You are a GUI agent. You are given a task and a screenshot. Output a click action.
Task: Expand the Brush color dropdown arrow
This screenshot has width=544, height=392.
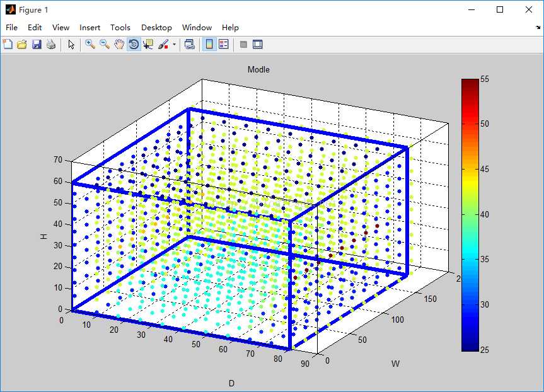(x=174, y=45)
